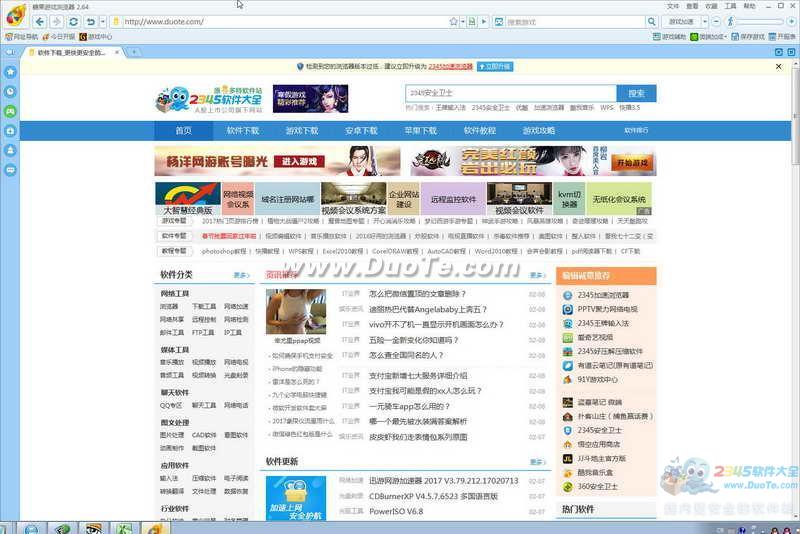Click the 立即升级 button in notification
This screenshot has width=800, height=534.
(x=495, y=66)
